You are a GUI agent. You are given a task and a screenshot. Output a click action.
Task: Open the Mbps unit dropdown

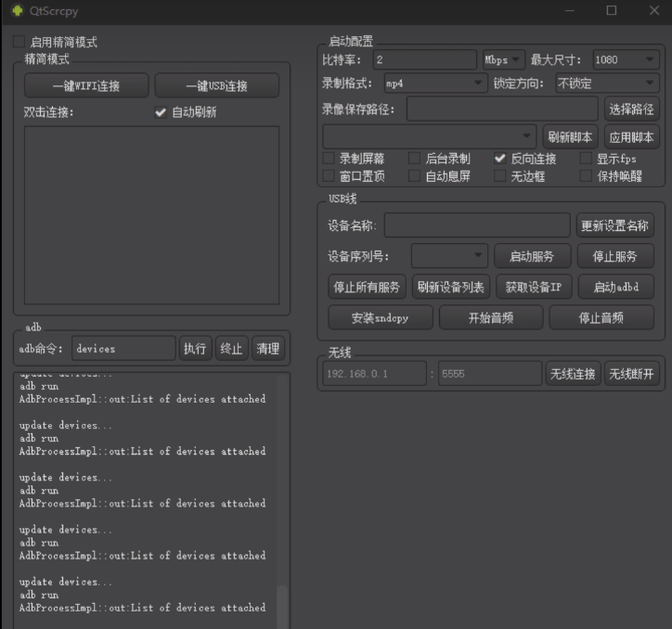503,59
